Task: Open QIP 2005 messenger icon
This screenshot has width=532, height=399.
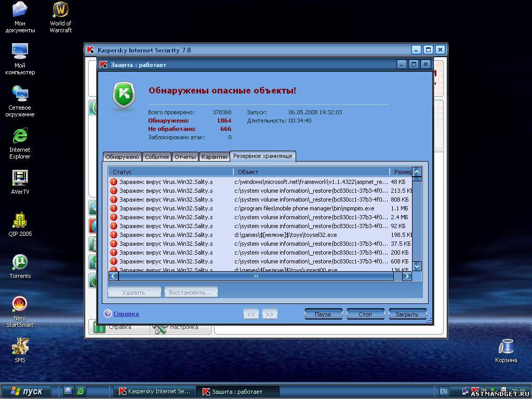Action: click(x=20, y=220)
